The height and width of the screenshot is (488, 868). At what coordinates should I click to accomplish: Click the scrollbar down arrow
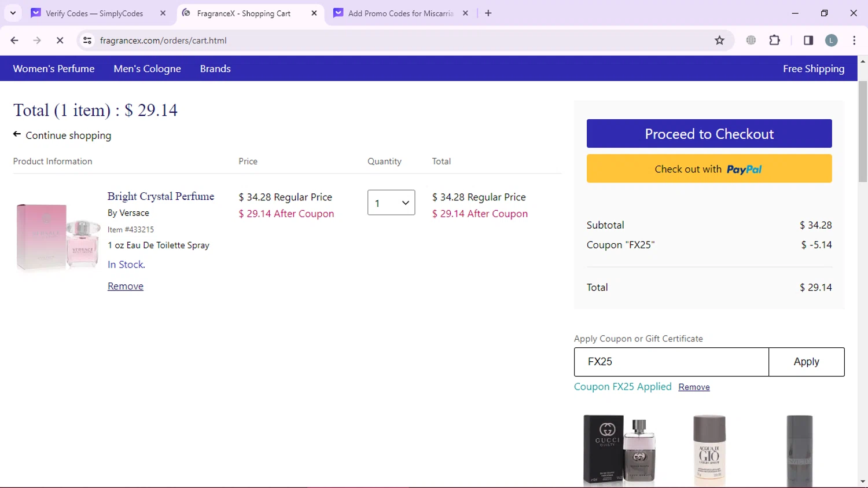tap(863, 482)
